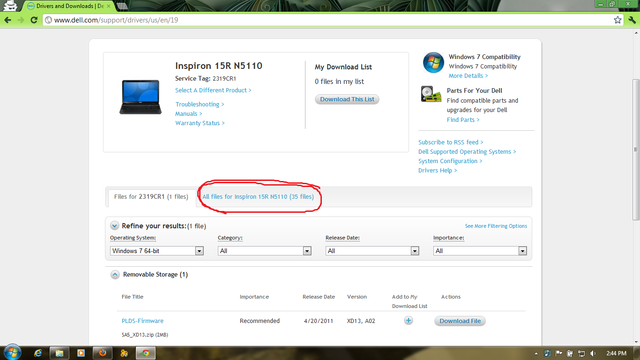Select the Files for 2319CR1 tab
The height and width of the screenshot is (360, 640).
pos(151,197)
